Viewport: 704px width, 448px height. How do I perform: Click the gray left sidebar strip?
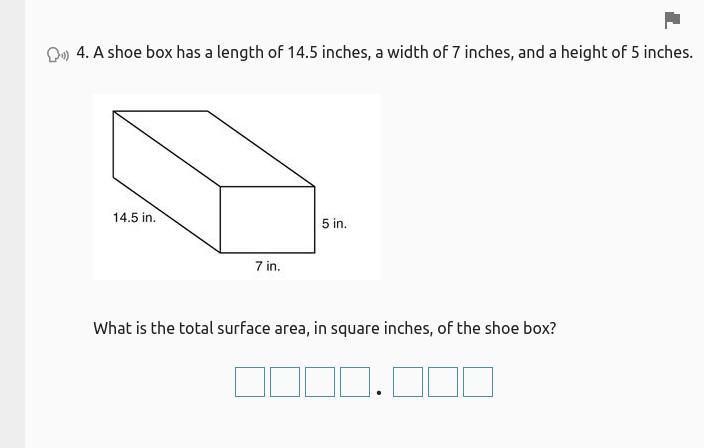coord(13,224)
